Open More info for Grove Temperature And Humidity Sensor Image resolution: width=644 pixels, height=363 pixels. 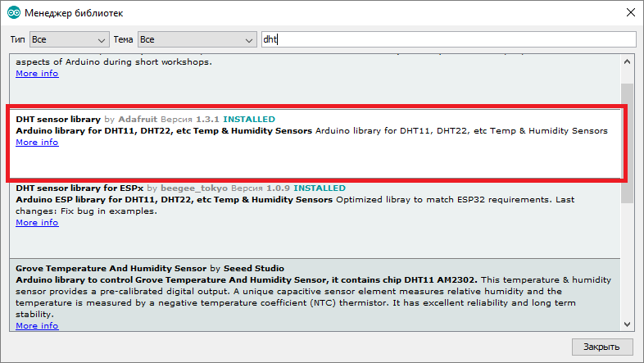pyautogui.click(x=37, y=325)
